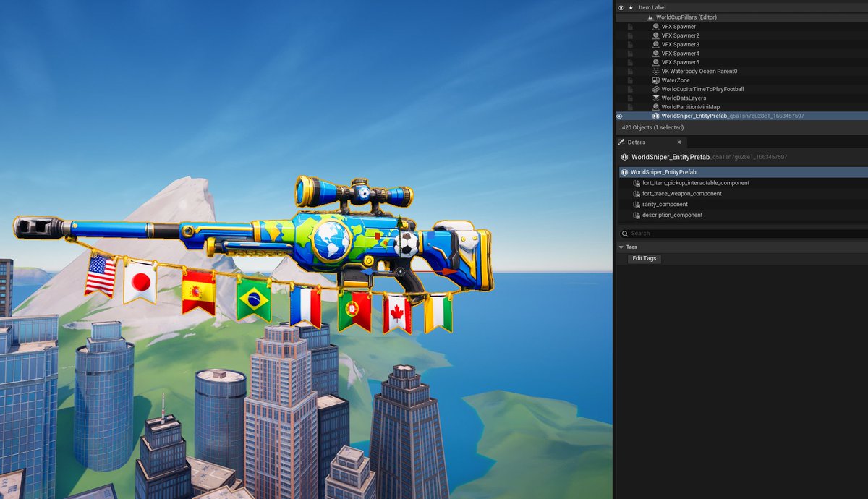
Task: Collapse the Tags section arrow
Action: coord(621,247)
